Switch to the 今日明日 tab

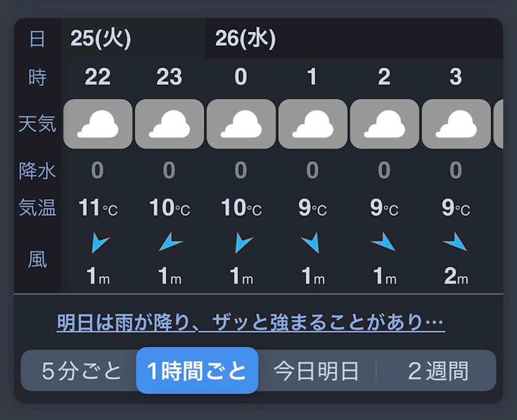[316, 371]
